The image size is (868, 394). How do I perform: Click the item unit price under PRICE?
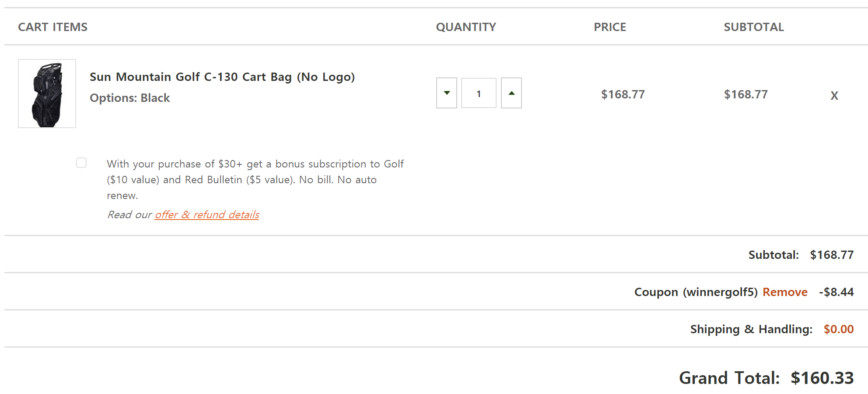tap(623, 94)
